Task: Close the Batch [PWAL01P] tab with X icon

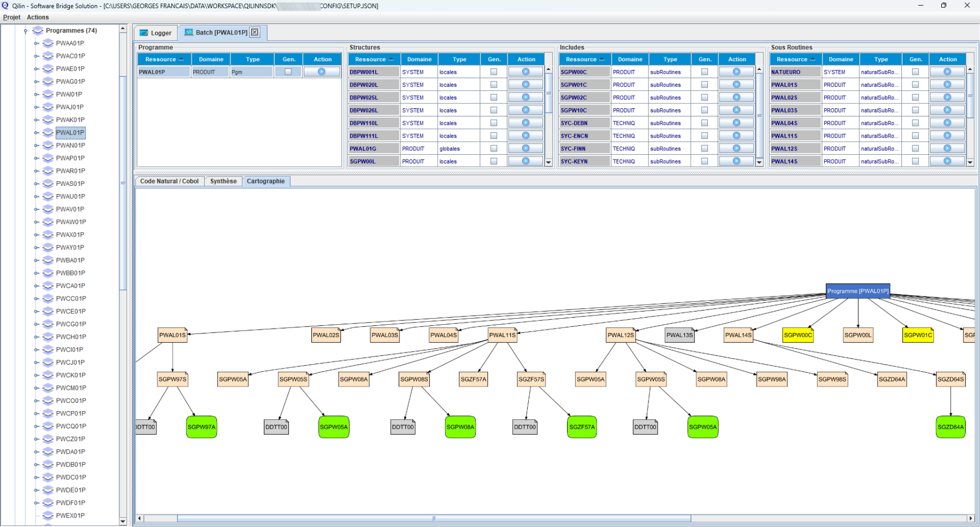Action: 255,32
